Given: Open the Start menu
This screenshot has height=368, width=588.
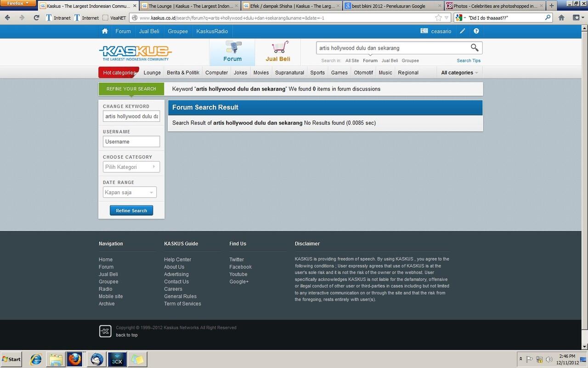Looking at the screenshot, I should point(11,359).
